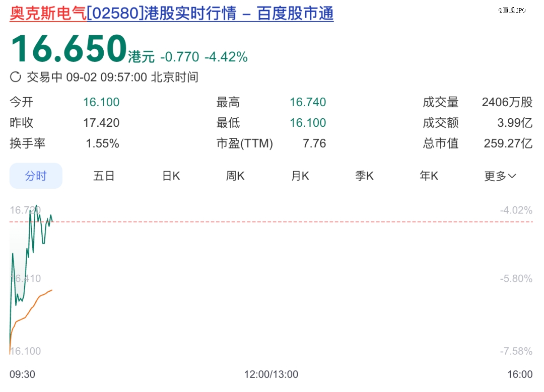Click the 昨收 value 17.420
The image size is (544, 392).
[x=101, y=123]
